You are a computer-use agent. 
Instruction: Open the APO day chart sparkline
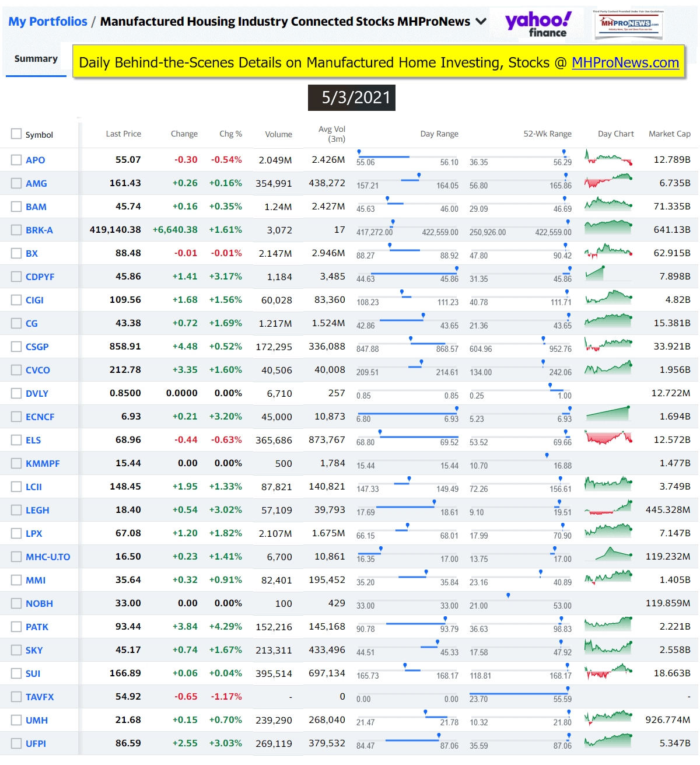[608, 159]
